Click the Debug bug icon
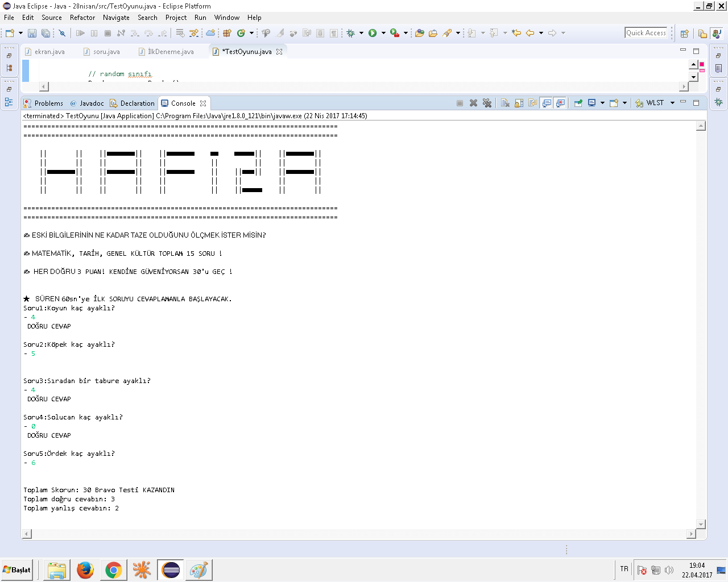 pos(351,33)
